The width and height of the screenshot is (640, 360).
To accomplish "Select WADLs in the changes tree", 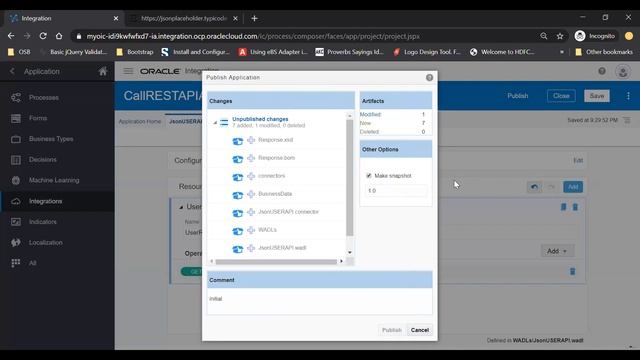I will [x=267, y=230].
